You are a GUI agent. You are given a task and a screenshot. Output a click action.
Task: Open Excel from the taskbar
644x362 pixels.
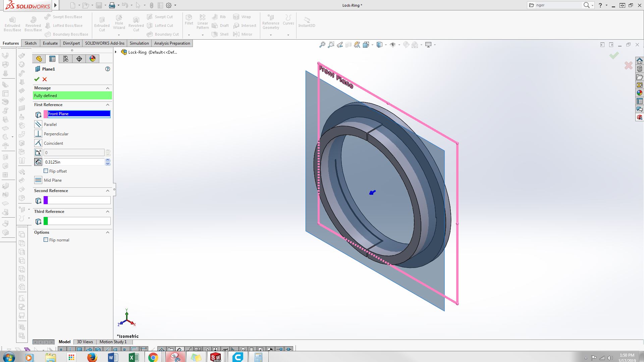pos(133,357)
